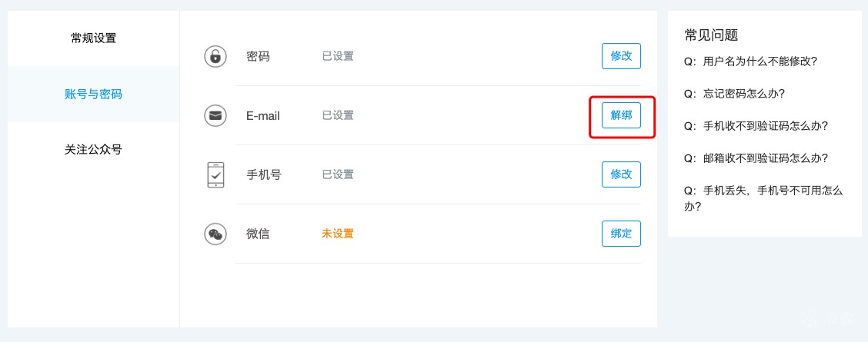The width and height of the screenshot is (868, 342).
Task: Click 修改 button for 手机号
Action: pyautogui.click(x=621, y=174)
